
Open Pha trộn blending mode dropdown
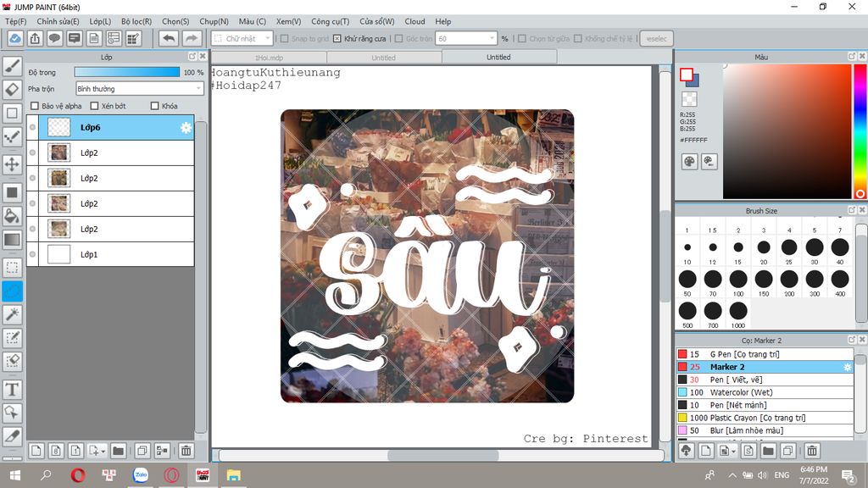pyautogui.click(x=140, y=88)
